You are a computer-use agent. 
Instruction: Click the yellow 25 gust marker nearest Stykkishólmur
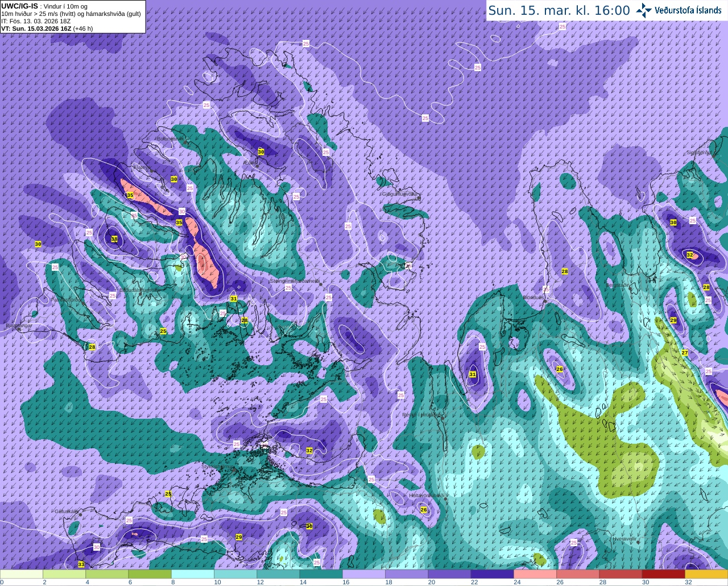tap(168, 494)
